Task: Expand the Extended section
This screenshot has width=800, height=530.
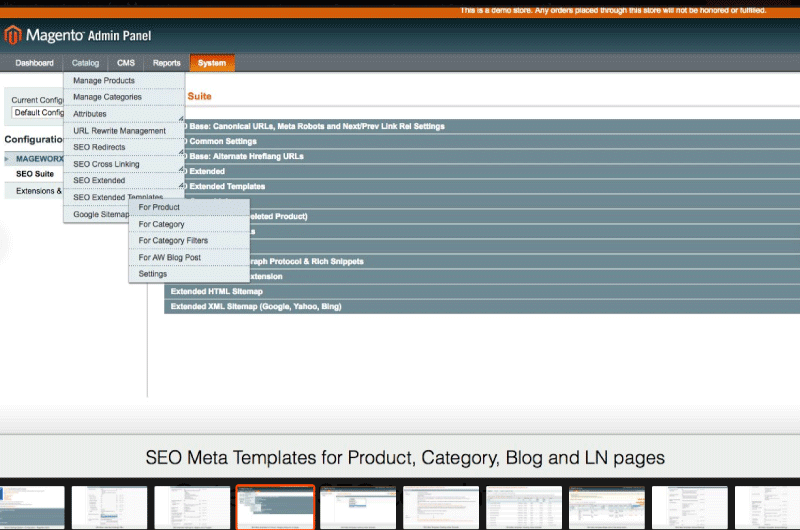Action: (491, 171)
